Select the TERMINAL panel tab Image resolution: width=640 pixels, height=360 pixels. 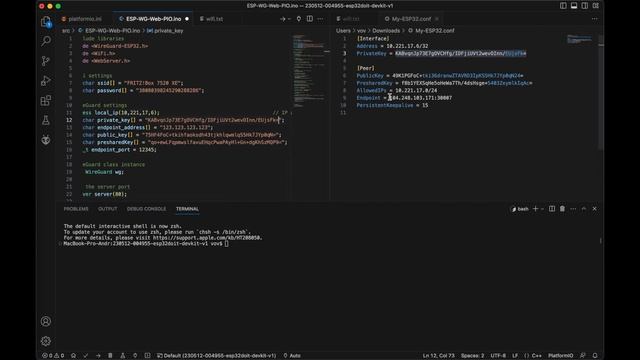187,209
